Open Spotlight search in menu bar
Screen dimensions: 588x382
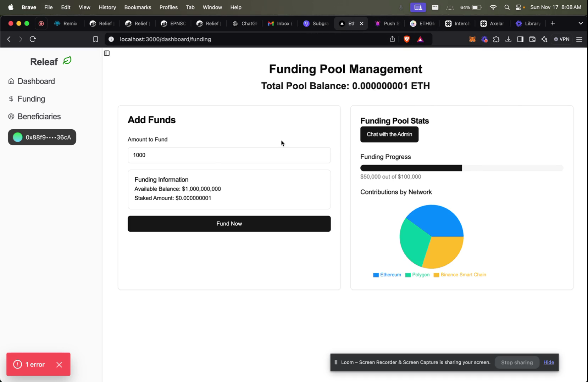pyautogui.click(x=507, y=7)
